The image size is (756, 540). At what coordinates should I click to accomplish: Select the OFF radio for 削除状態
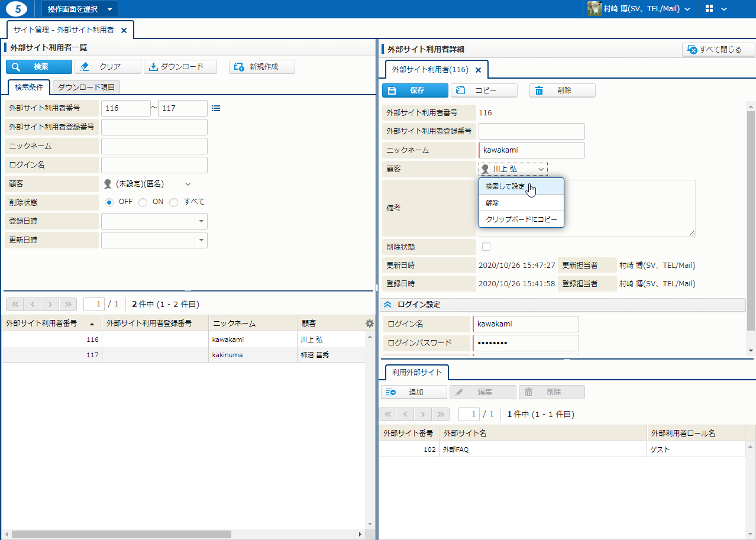109,202
